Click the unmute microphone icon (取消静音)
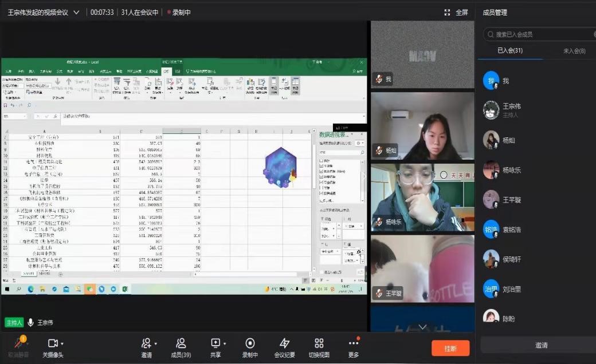This screenshot has height=364, width=596. tap(20, 343)
